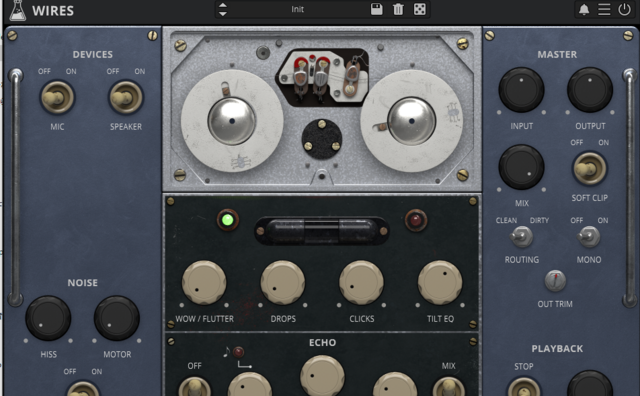Click the OUT TRIM small knob
Screen dimensions: 640x396
click(x=555, y=280)
